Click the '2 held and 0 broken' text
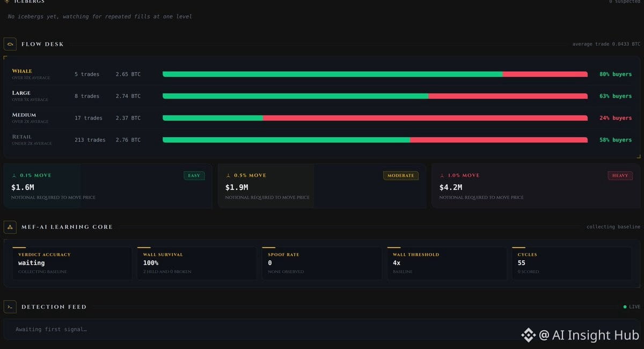This screenshot has height=349, width=644. pos(167,272)
